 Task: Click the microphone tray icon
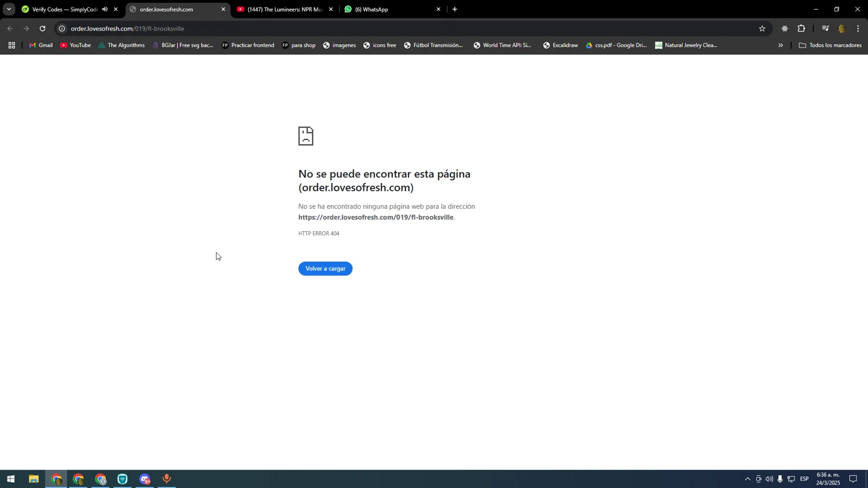(x=780, y=479)
